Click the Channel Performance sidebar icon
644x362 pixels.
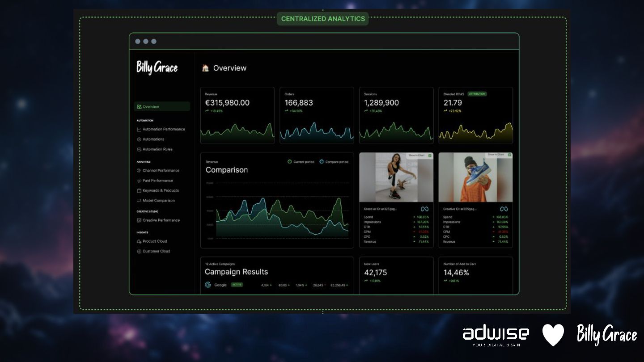point(139,171)
